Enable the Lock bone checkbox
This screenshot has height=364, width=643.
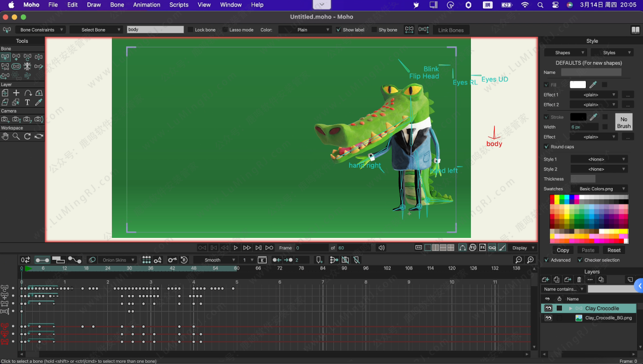tap(191, 30)
